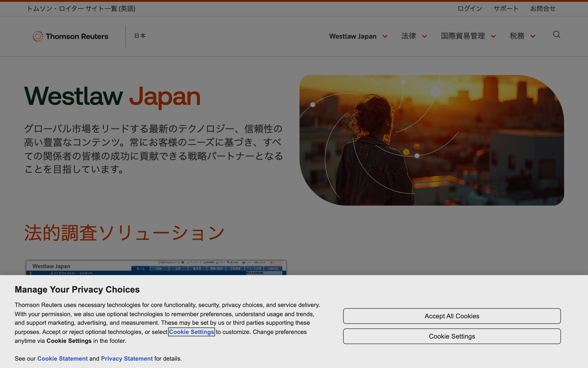588x368 pixels.
Task: Open the Cookie Statement link
Action: click(x=62, y=358)
